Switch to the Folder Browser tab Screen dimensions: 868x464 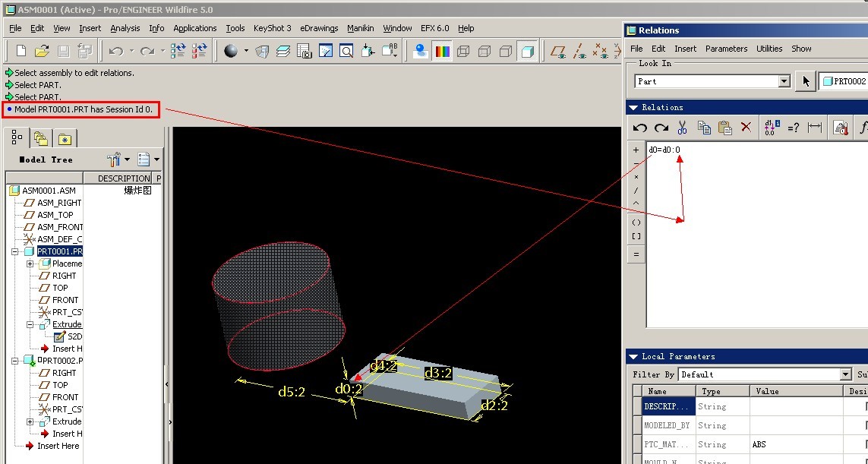40,138
